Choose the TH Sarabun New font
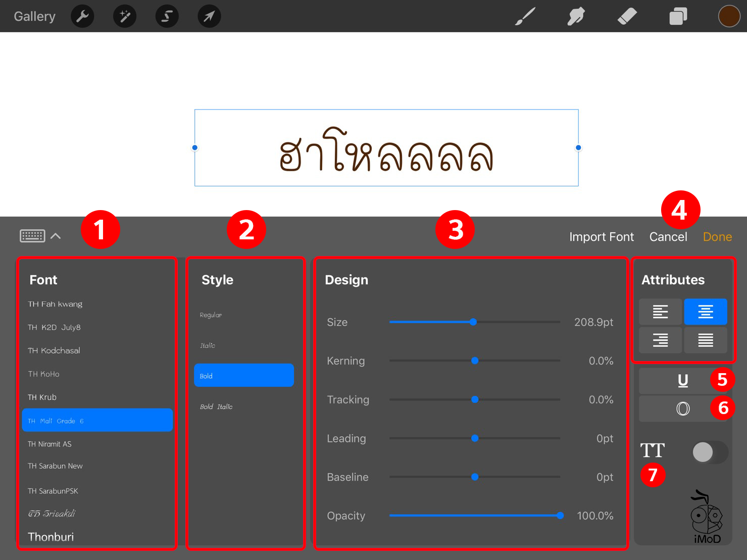The height and width of the screenshot is (560, 747). coord(55,466)
